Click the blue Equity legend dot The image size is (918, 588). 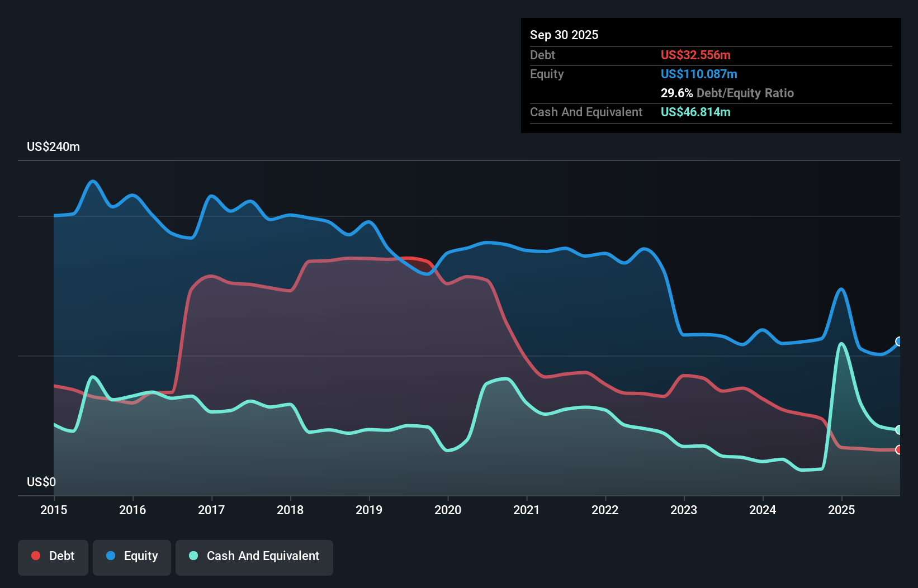point(111,556)
